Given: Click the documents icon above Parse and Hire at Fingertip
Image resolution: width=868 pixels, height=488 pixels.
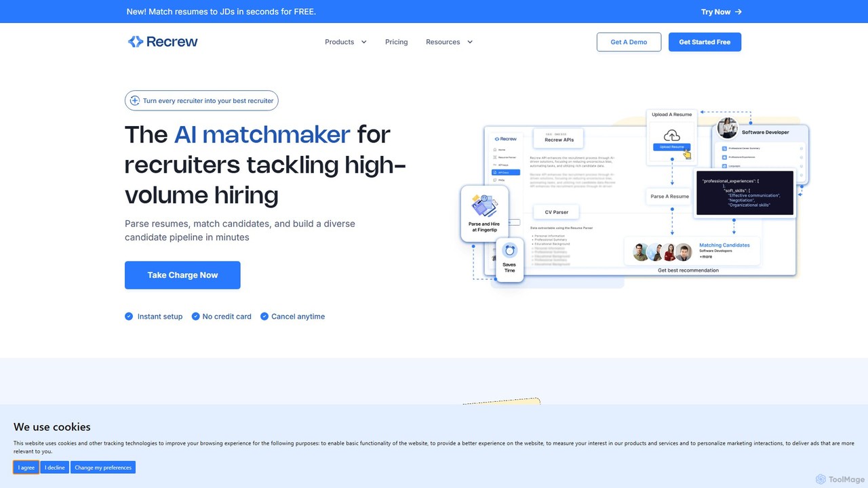Looking at the screenshot, I should tap(484, 206).
